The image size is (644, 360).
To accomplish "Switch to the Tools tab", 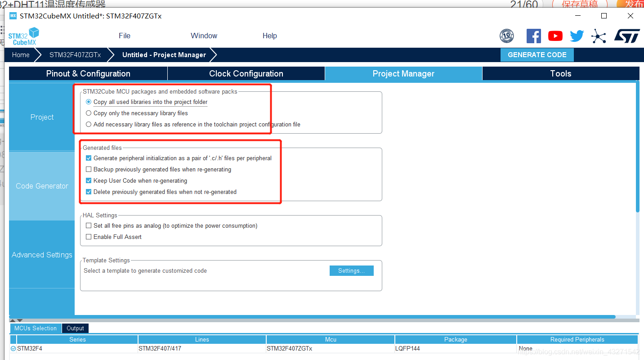I will pyautogui.click(x=561, y=74).
